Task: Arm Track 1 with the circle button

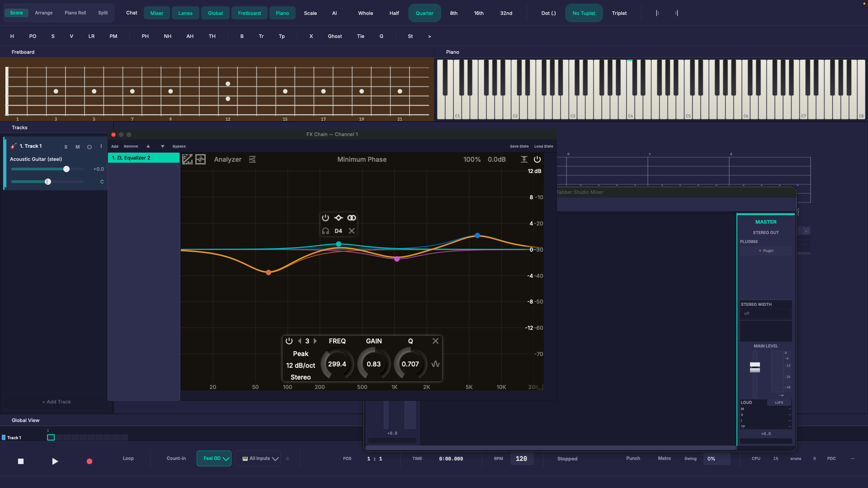Action: pos(90,147)
